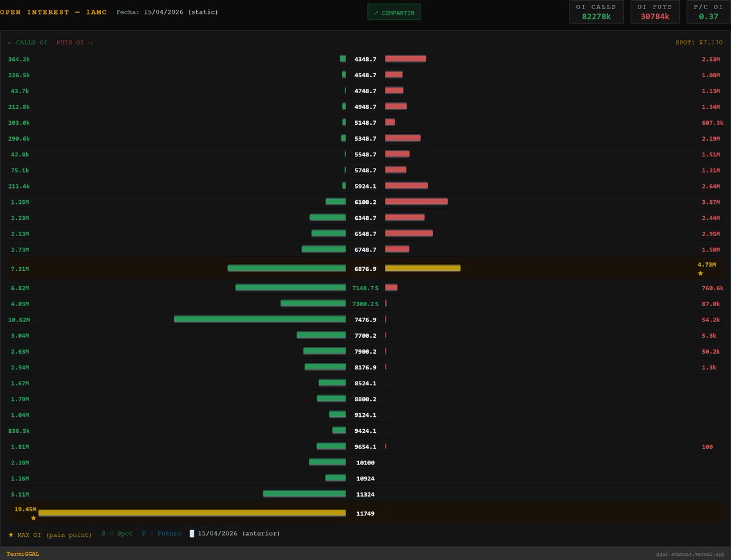Select strike price 8524.1
The image size is (731, 560).
coord(365,383)
